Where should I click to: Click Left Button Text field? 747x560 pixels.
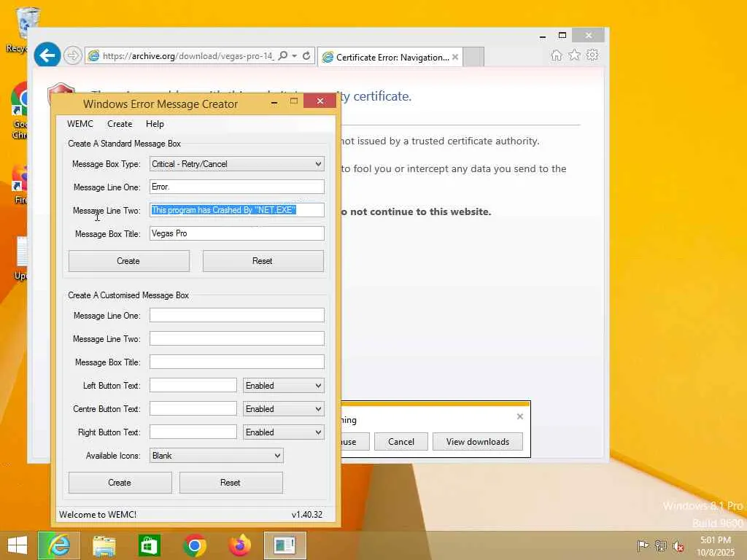pyautogui.click(x=193, y=385)
